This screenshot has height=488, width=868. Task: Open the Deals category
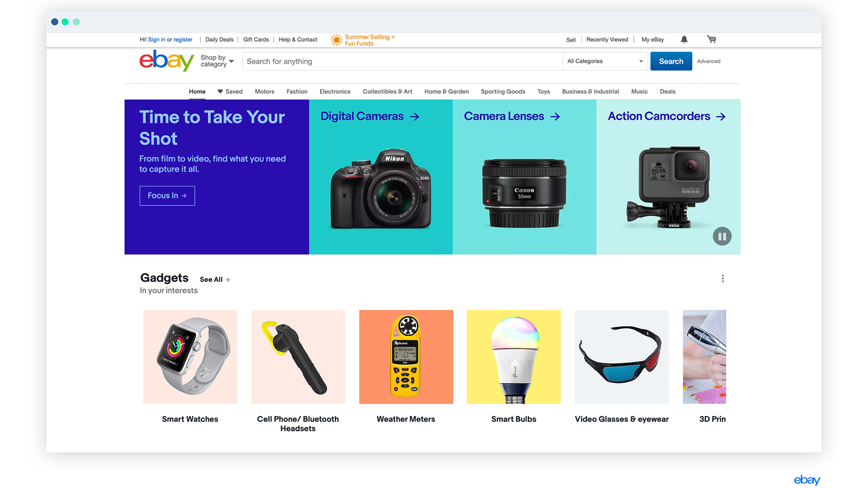pos(667,92)
